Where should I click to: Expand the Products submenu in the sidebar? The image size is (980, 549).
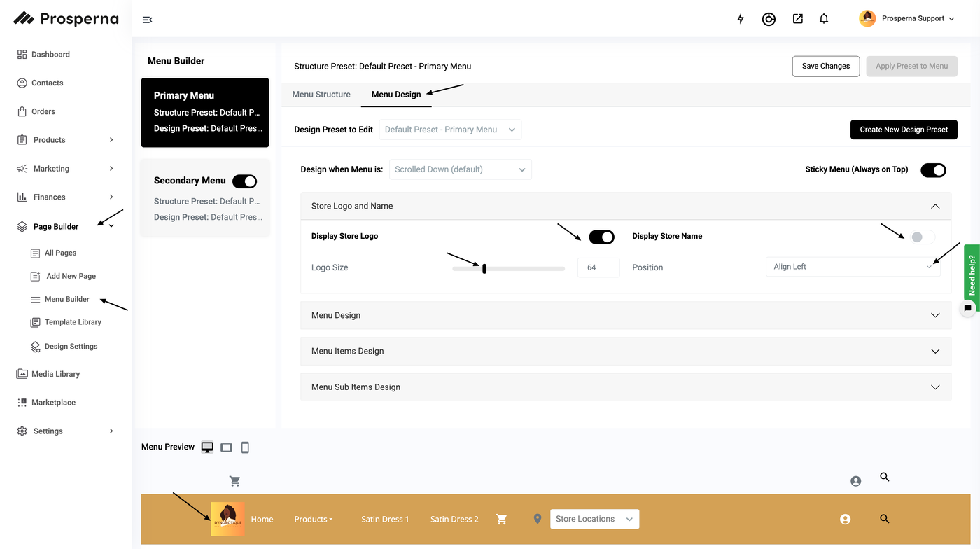[x=111, y=140]
